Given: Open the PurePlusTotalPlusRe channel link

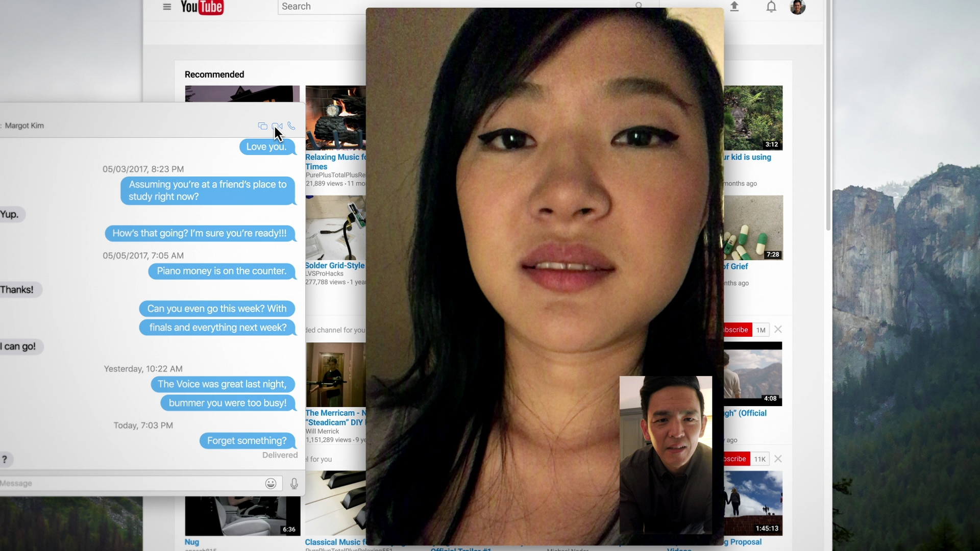Looking at the screenshot, I should tap(335, 175).
